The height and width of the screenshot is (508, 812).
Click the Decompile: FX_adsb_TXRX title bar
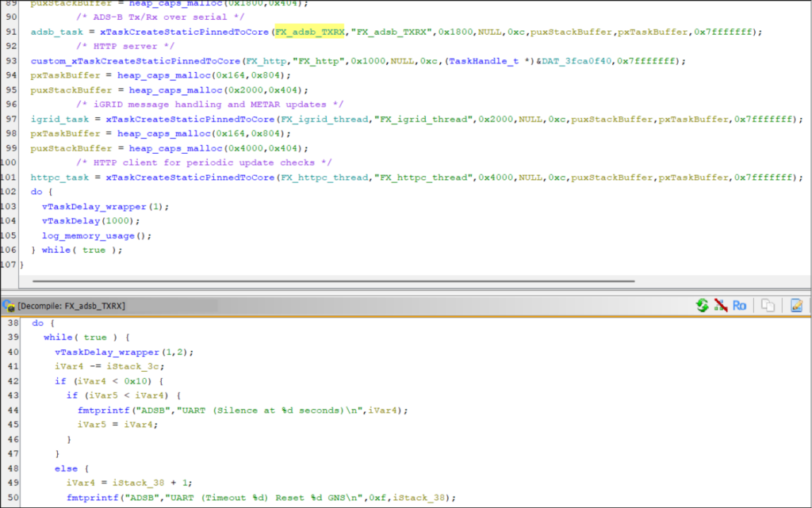click(x=71, y=305)
